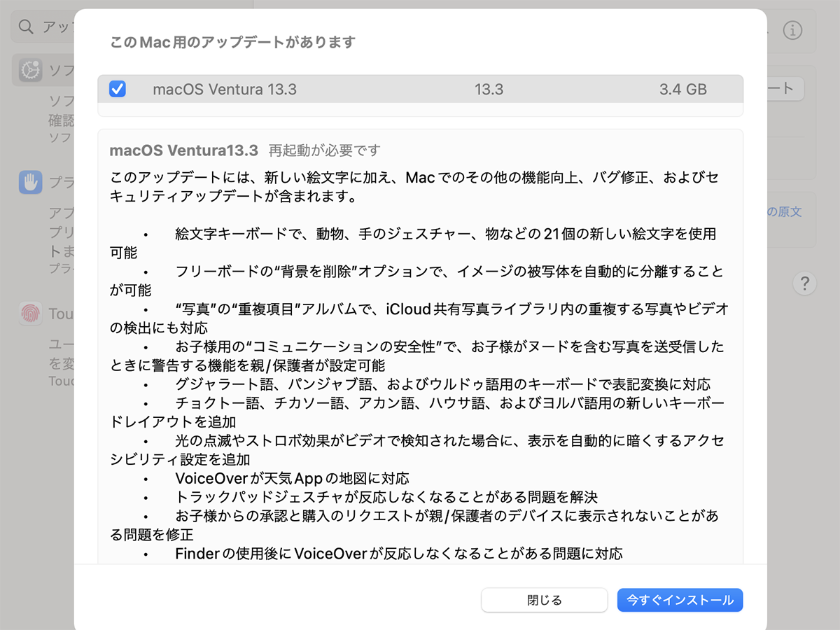Click inside the search input field
The image size is (840, 630).
[x=52, y=26]
